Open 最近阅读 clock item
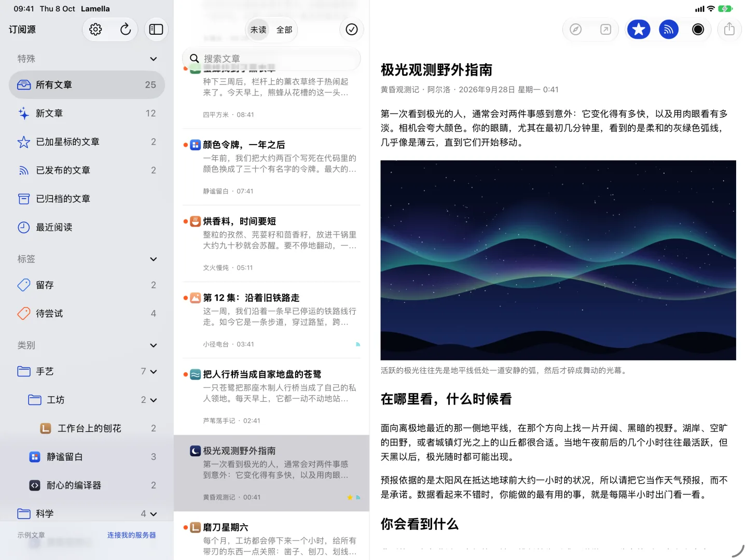Screen dimensions: 747x560 tap(87, 228)
